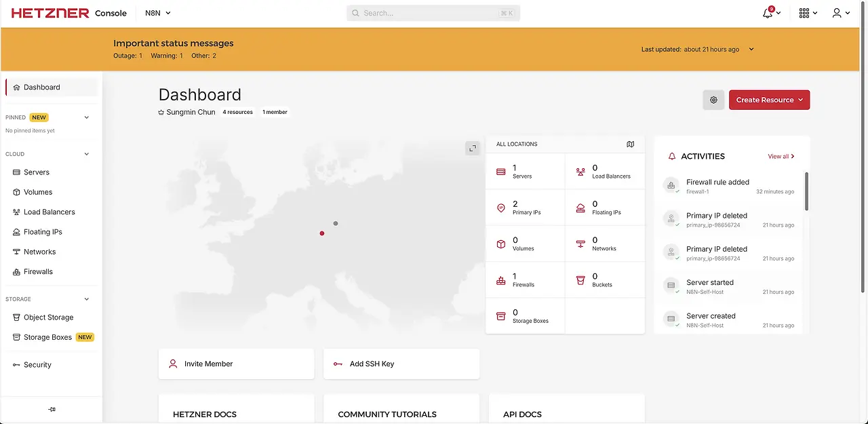868x424 pixels.
Task: Collapse the Pinned sidebar section
Action: point(86,117)
